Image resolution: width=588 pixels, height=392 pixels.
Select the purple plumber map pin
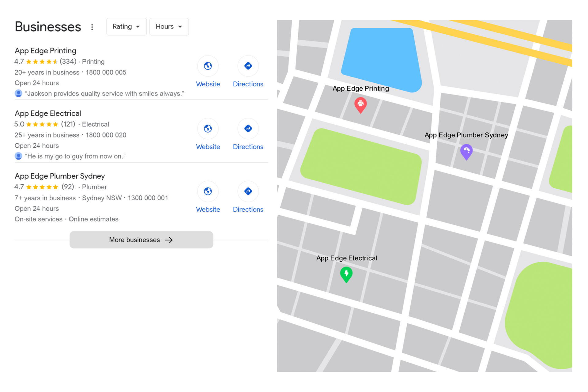[466, 151]
